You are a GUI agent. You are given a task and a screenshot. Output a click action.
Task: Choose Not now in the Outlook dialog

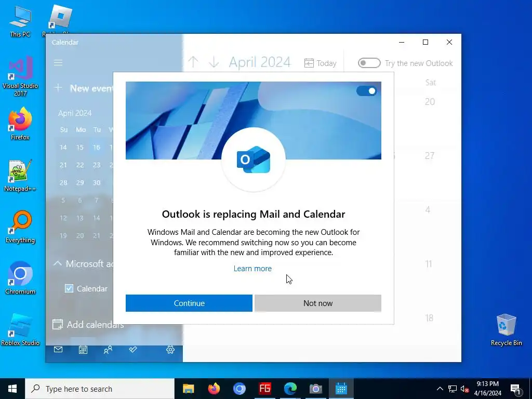318,303
